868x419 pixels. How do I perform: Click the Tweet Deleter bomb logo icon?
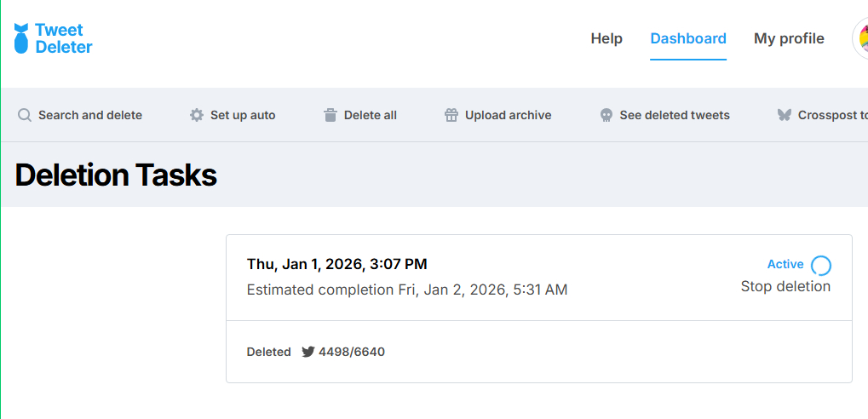tap(21, 38)
